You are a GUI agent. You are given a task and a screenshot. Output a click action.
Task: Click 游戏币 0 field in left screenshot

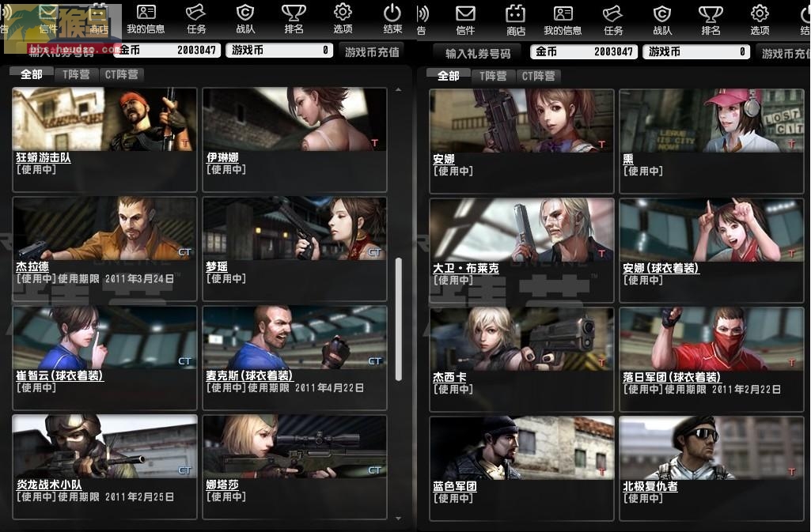tap(279, 50)
